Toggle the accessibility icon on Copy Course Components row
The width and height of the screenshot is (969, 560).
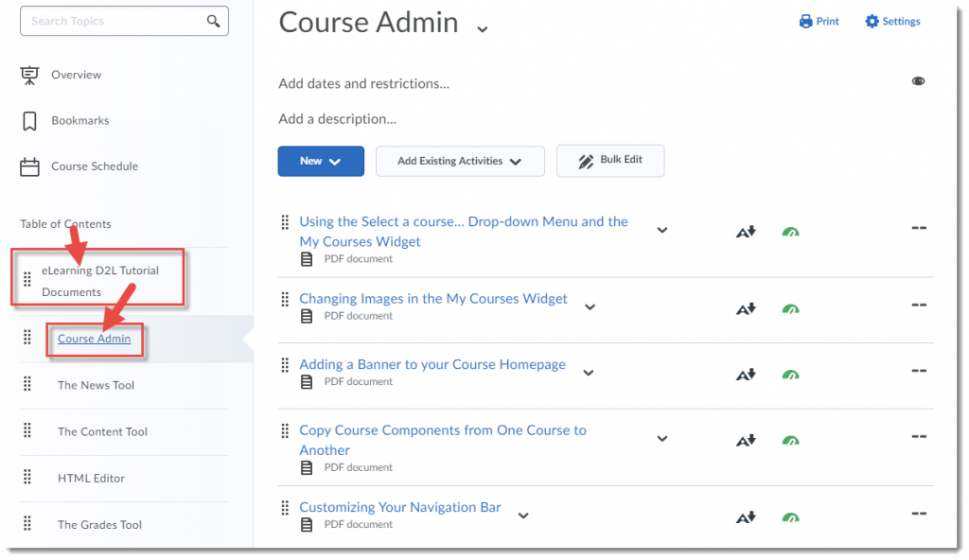(x=746, y=439)
